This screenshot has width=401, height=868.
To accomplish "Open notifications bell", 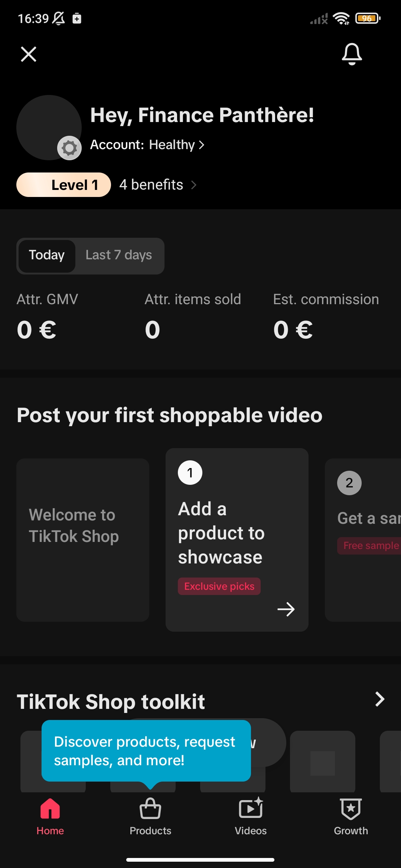I will [352, 54].
